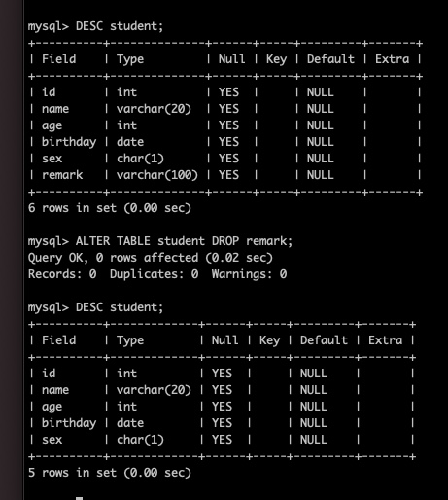This screenshot has height=500, width=448.
Task: Click the Duplicates: 0 text
Action: point(154,274)
